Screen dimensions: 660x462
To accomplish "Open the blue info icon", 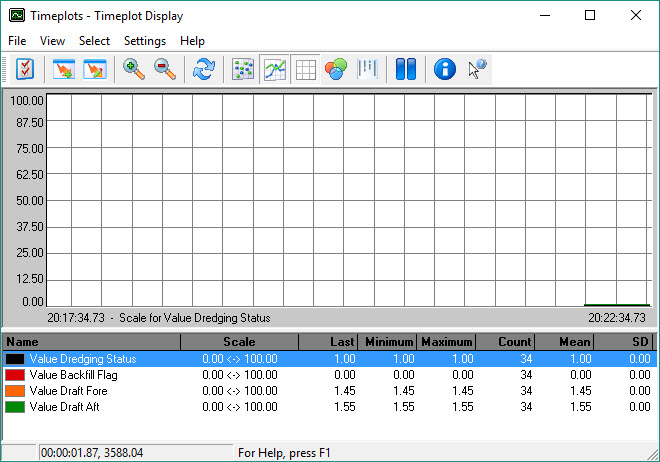I will pyautogui.click(x=445, y=69).
